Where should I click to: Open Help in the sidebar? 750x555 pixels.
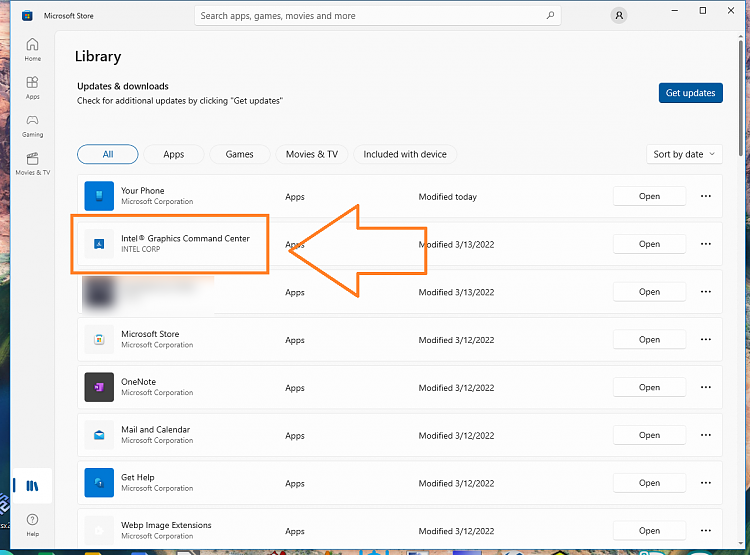click(33, 525)
